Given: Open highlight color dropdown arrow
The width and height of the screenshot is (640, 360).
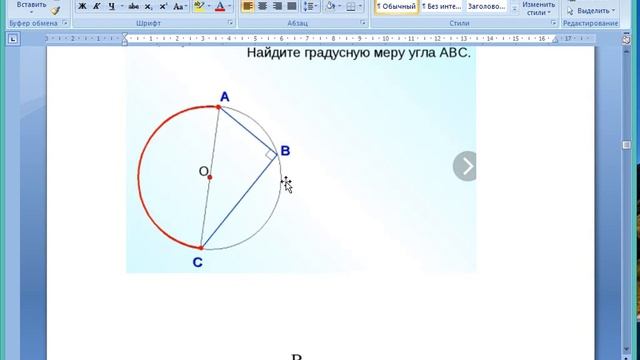Looking at the screenshot, I should coord(209,6).
